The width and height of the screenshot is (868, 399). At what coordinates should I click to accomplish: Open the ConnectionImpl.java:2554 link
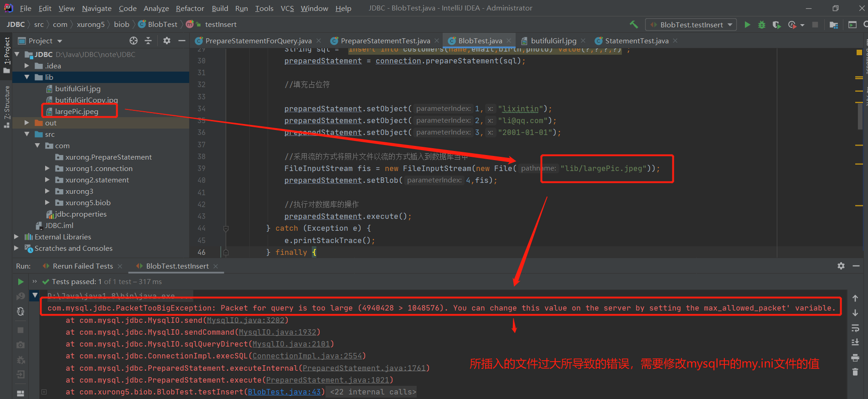[307, 356]
